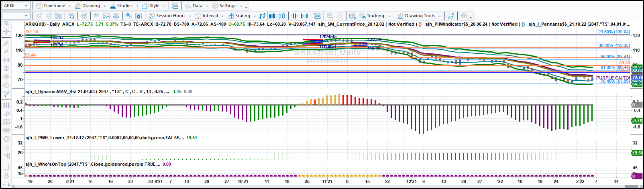Click the grayed data grid icon
The image size is (644, 189).
pos(58,16)
